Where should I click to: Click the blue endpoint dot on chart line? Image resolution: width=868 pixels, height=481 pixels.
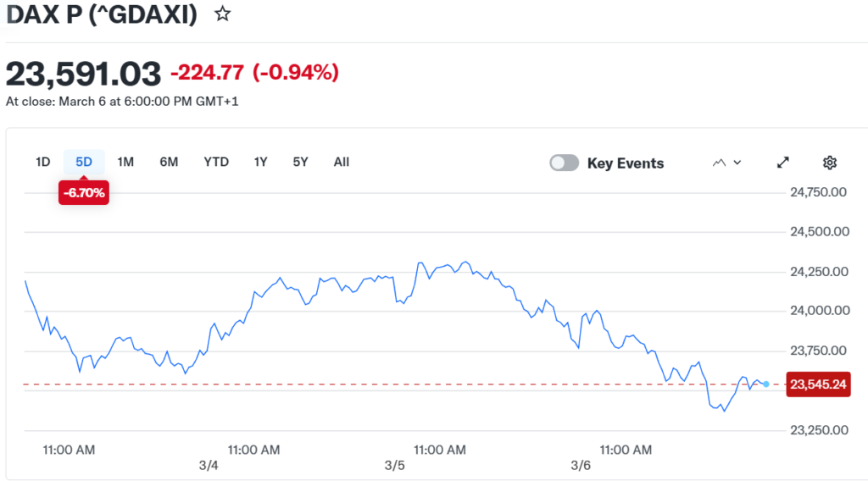pyautogui.click(x=766, y=384)
